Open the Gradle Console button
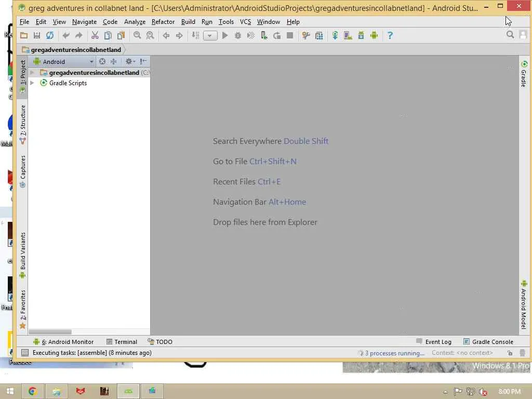The height and width of the screenshot is (399, 532). 488,342
